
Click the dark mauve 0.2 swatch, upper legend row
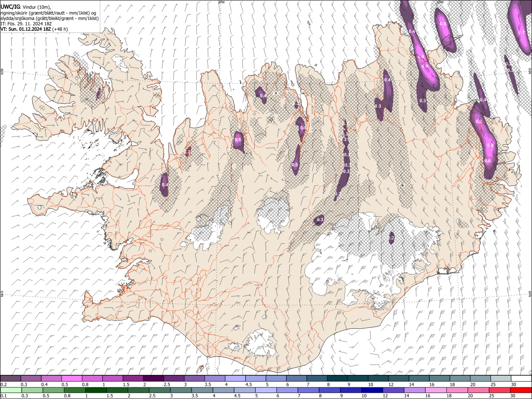[10, 379]
